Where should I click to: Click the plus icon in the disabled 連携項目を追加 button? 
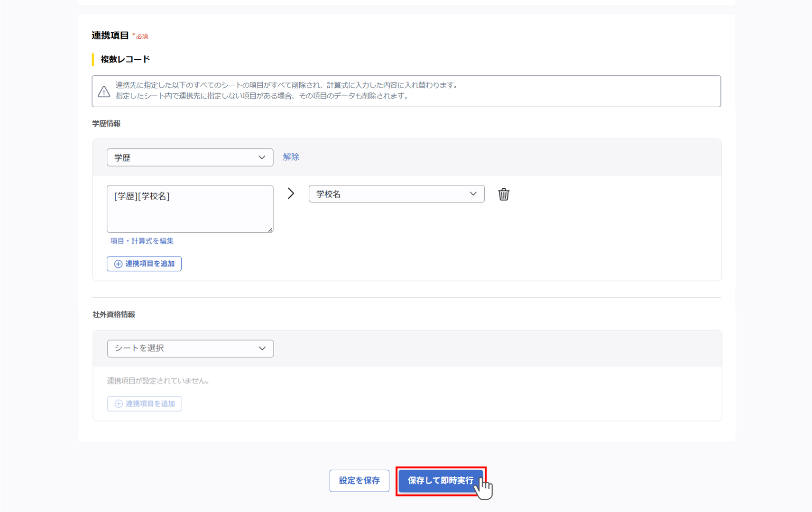pos(118,404)
